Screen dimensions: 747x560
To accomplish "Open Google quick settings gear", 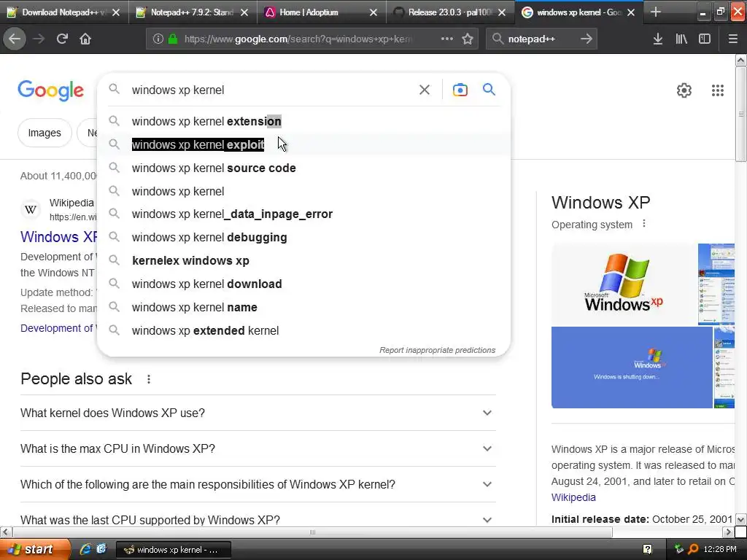I will (x=684, y=90).
